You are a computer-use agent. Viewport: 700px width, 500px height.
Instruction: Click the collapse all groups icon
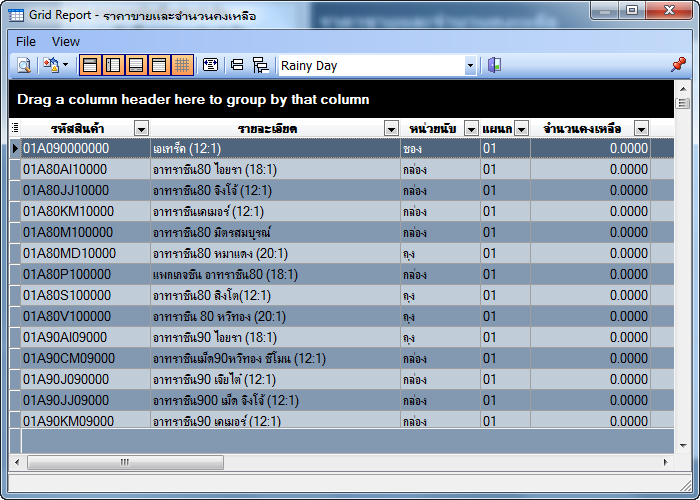(237, 66)
